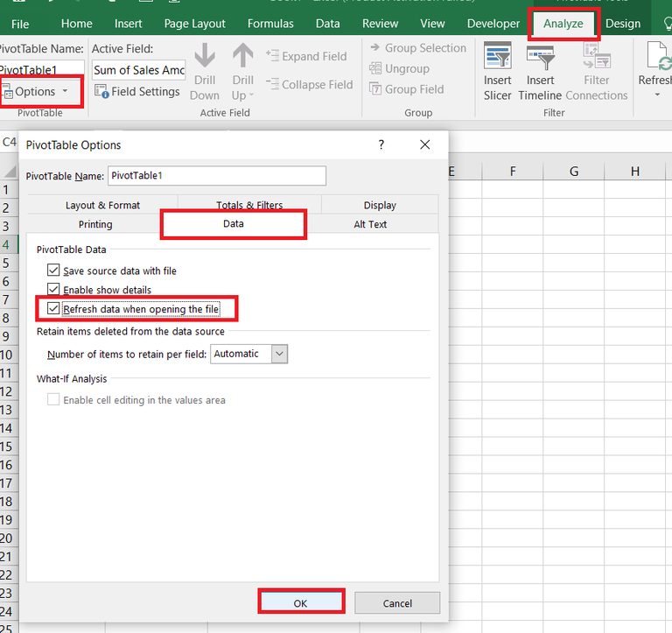Click the Drill Up arrow icon

click(x=243, y=58)
